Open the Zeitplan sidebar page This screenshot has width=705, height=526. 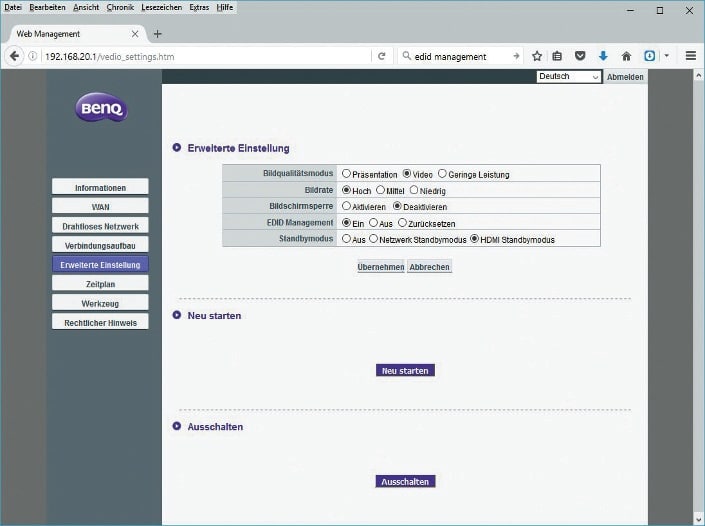pos(100,284)
